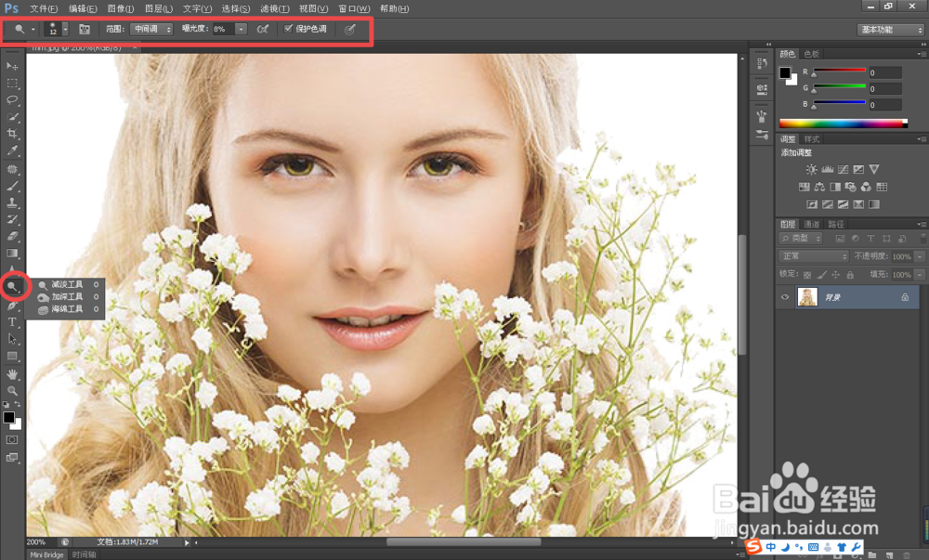Open the 图像(I) menu
The width and height of the screenshot is (929, 560).
click(121, 9)
